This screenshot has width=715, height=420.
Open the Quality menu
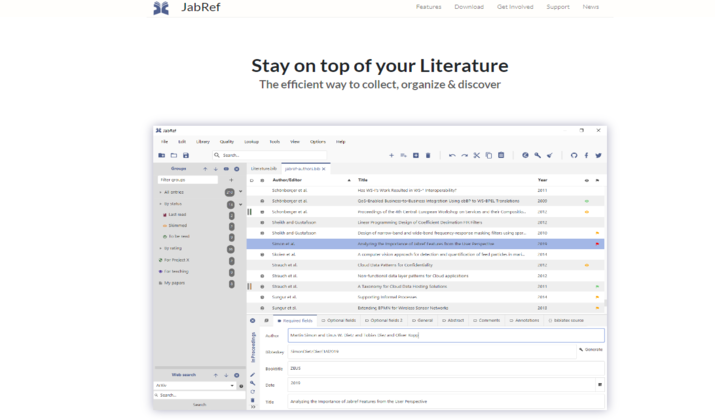[227, 142]
